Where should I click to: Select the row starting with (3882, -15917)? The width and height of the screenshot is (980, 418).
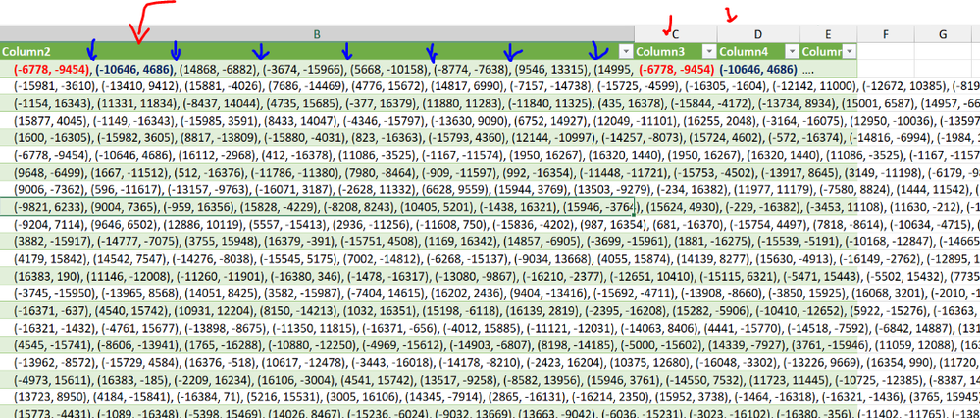[490, 240]
